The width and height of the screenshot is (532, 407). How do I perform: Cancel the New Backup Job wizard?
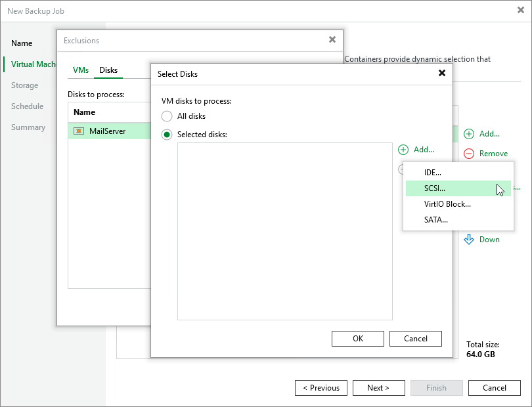(495, 388)
